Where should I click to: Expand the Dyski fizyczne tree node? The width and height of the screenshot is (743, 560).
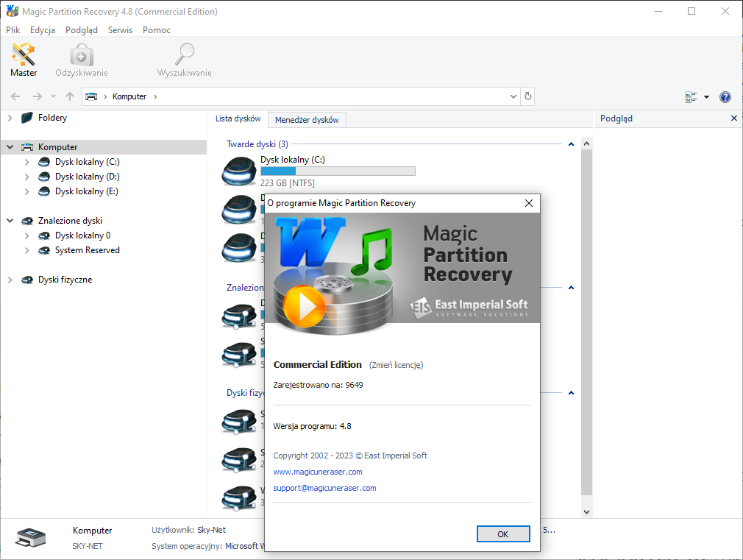tap(10, 280)
